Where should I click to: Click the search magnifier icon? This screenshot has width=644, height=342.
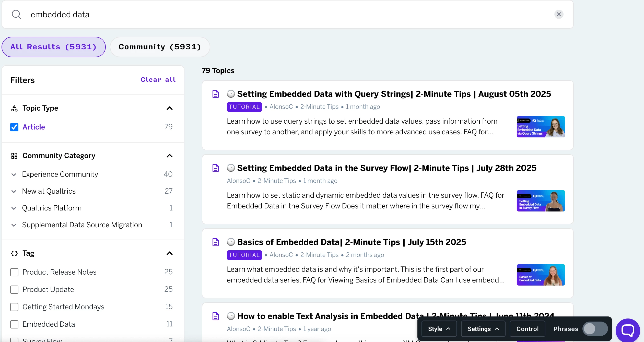(x=16, y=14)
